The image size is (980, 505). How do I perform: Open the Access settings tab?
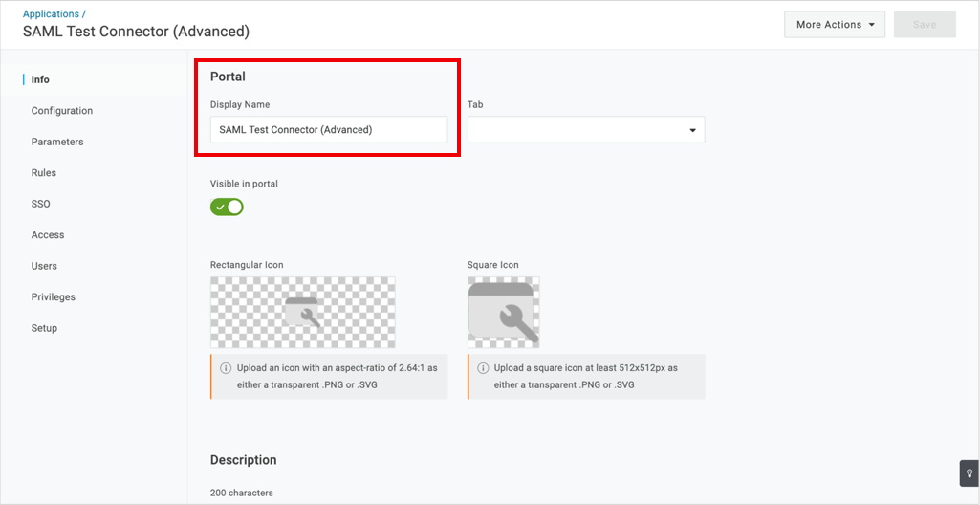48,235
